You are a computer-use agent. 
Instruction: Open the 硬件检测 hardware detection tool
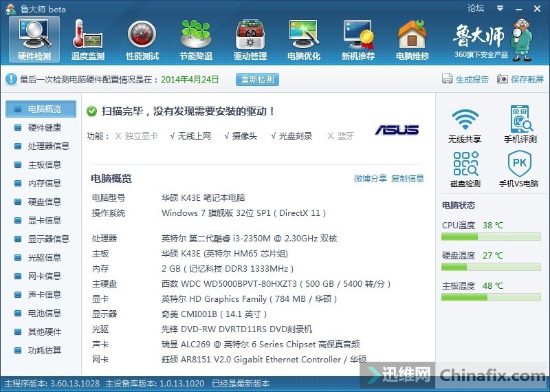(x=34, y=40)
